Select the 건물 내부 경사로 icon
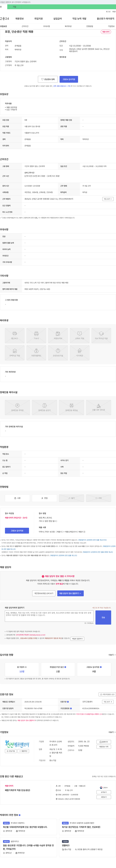This screenshot has width=116, height=868. click(98, 407)
